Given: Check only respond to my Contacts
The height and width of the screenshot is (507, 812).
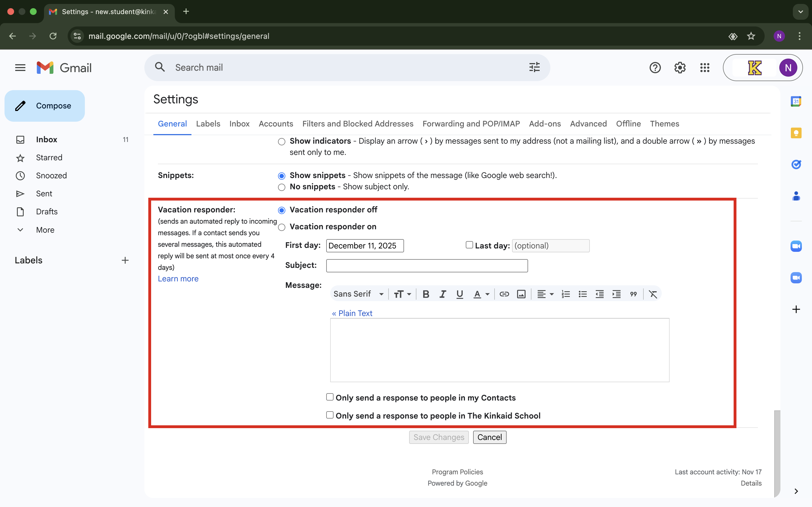Looking at the screenshot, I should click(x=330, y=397).
